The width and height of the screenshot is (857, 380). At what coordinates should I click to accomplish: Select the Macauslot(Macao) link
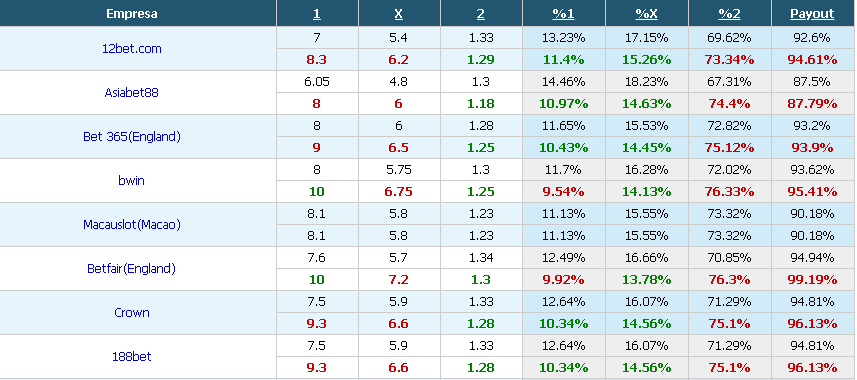coord(132,225)
